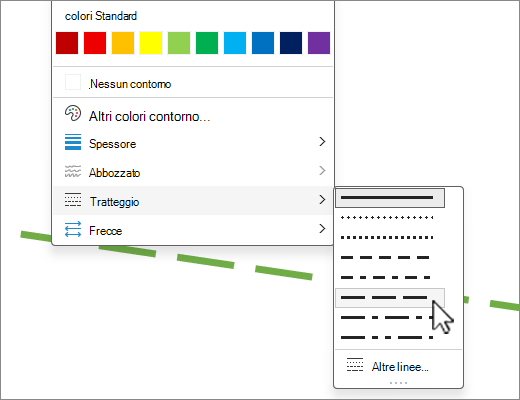The image size is (520, 400).
Task: Click the Abbozzato sketched lines icon
Action: point(73,171)
